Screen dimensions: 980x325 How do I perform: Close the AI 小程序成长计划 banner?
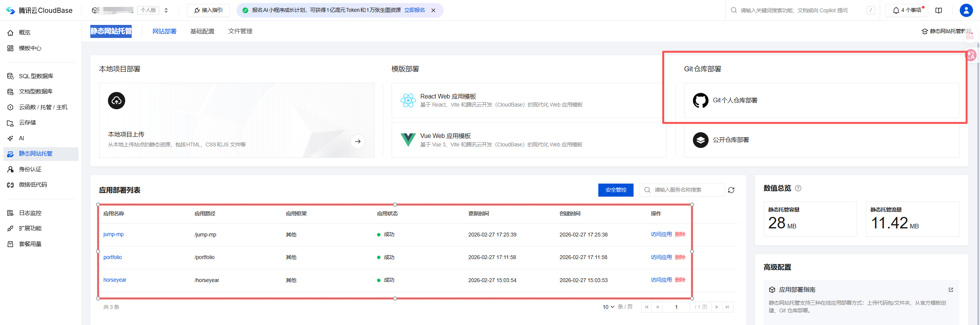(433, 10)
